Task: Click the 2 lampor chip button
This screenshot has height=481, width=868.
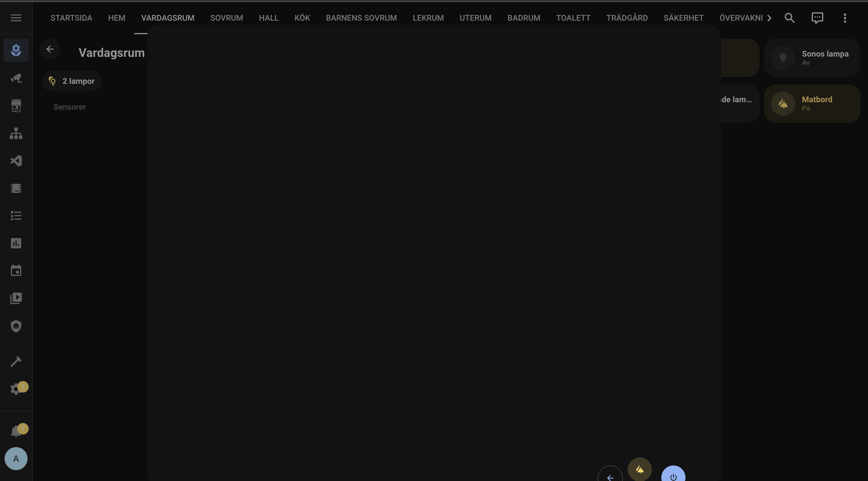Action: point(71,81)
